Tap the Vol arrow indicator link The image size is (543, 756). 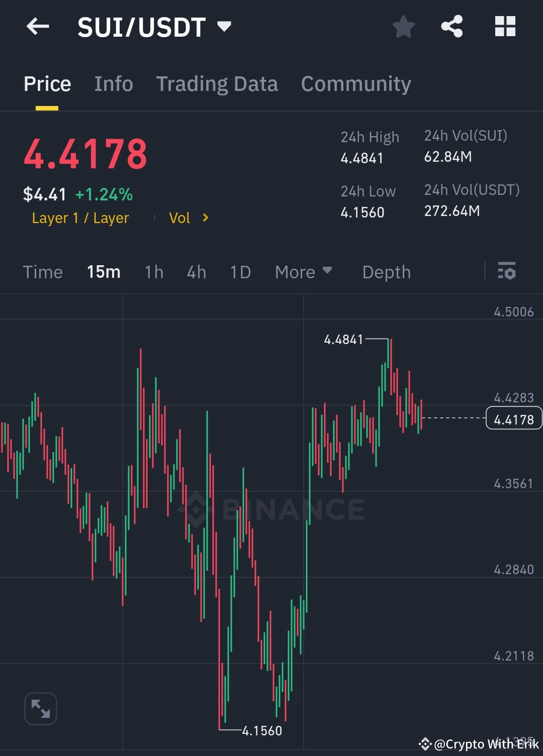click(x=189, y=218)
